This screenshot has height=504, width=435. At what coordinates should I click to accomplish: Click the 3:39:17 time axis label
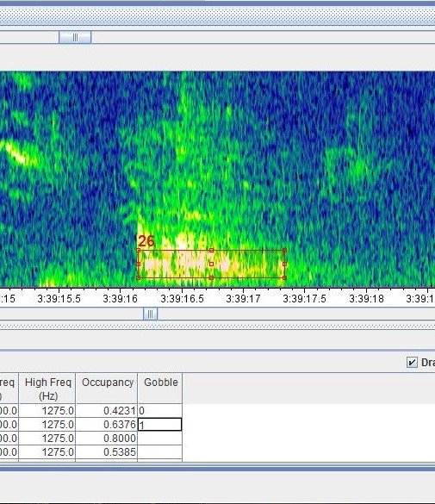tap(243, 299)
